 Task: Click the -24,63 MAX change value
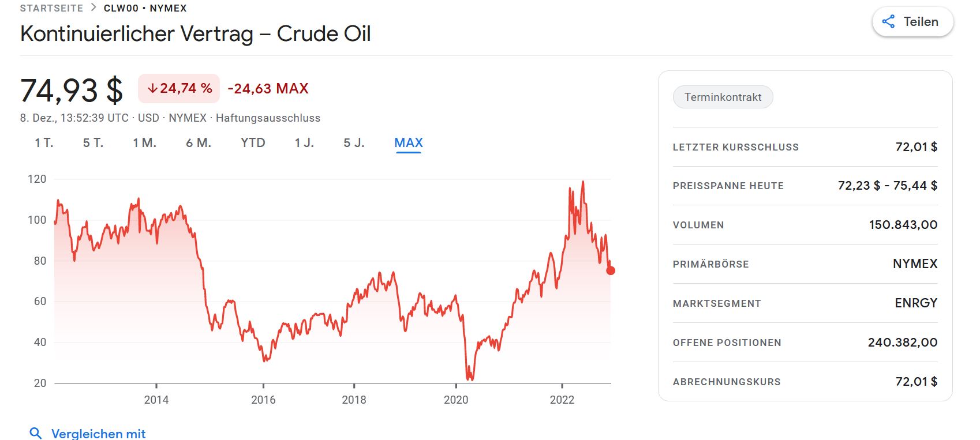268,88
